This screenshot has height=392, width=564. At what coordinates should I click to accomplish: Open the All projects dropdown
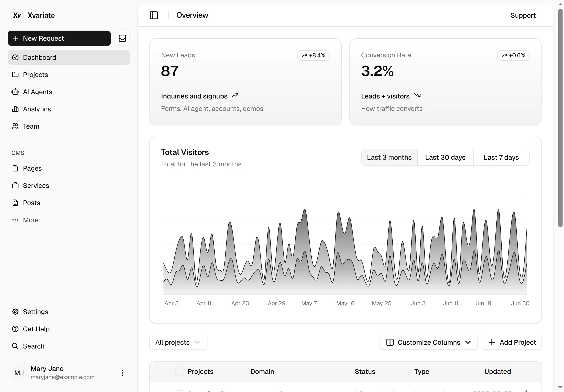point(178,342)
